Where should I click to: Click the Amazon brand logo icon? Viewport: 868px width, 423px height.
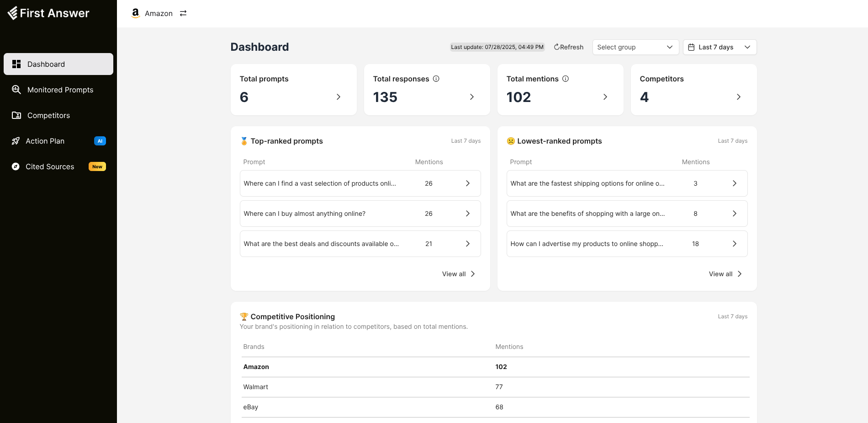[135, 13]
